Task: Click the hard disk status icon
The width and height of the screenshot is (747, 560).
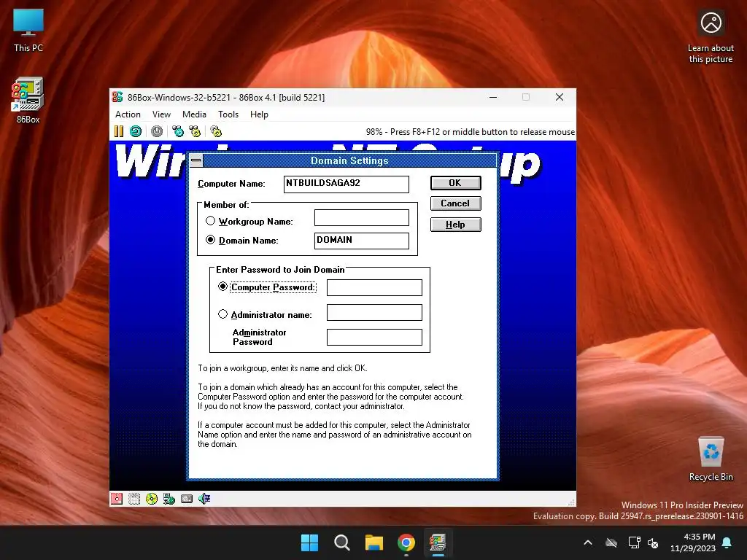Action: (x=187, y=499)
